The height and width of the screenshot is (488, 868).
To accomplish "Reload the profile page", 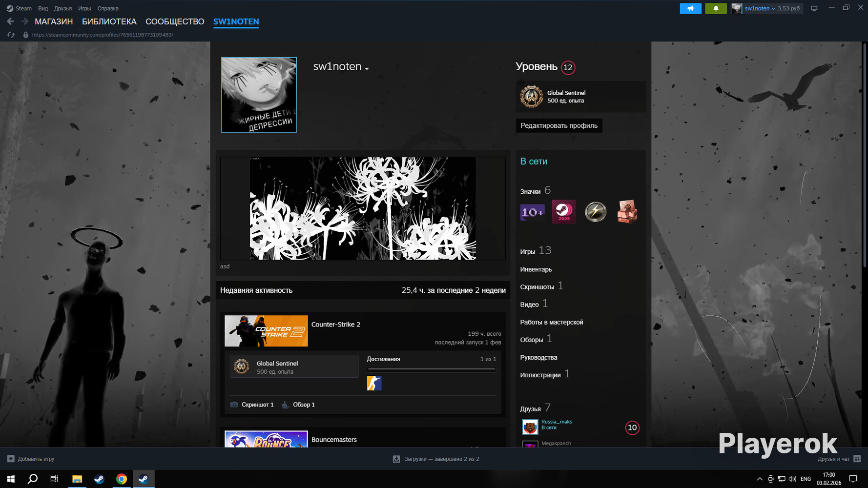I will (11, 35).
